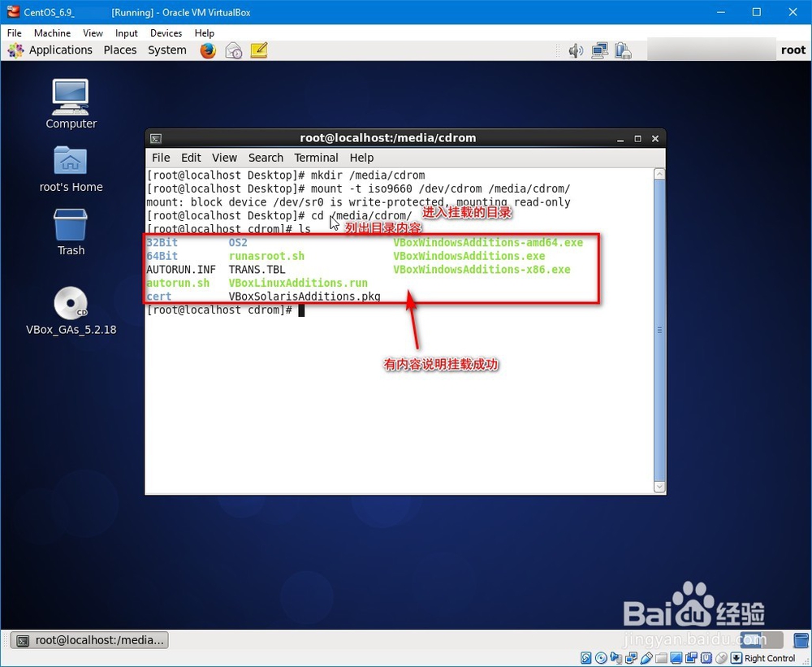Switch to the second workspace in the switcher

point(773,640)
